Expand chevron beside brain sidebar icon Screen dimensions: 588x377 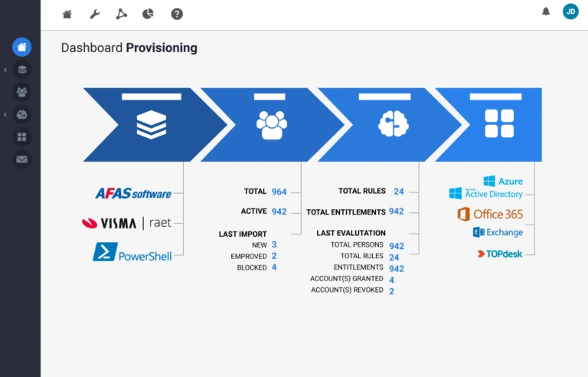click(5, 115)
